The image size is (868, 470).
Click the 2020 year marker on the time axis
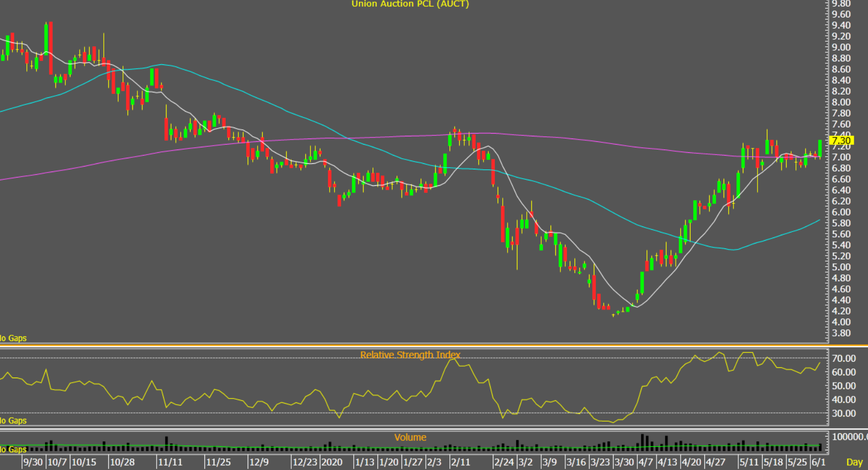coord(332,462)
